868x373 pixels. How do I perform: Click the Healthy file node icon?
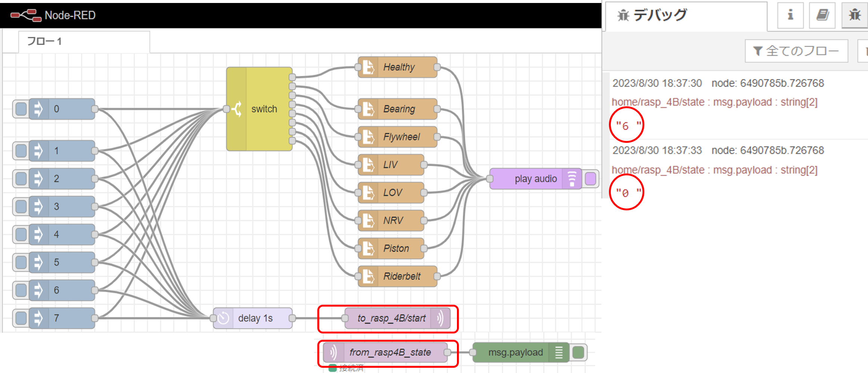click(368, 67)
